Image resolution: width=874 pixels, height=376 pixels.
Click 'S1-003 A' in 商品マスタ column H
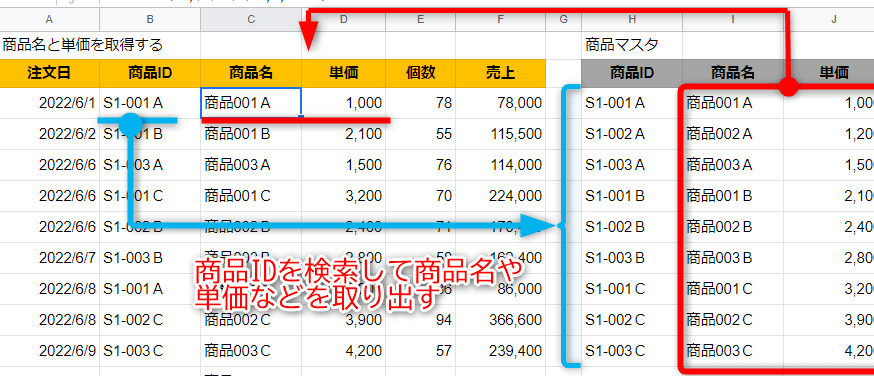click(632, 165)
